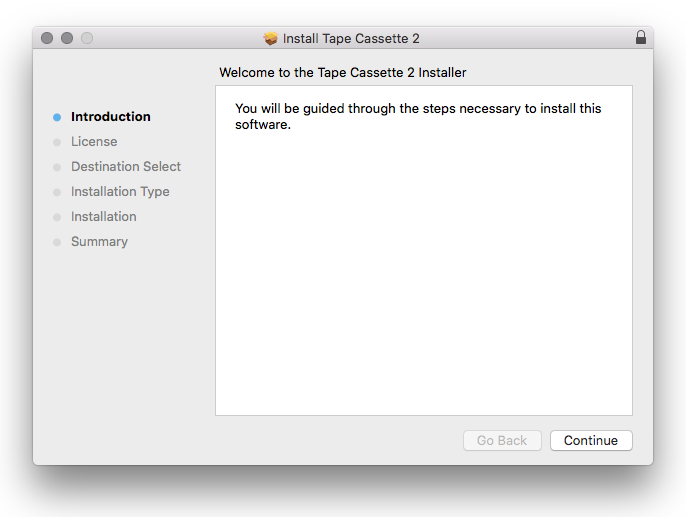Select the License step label

pos(94,142)
